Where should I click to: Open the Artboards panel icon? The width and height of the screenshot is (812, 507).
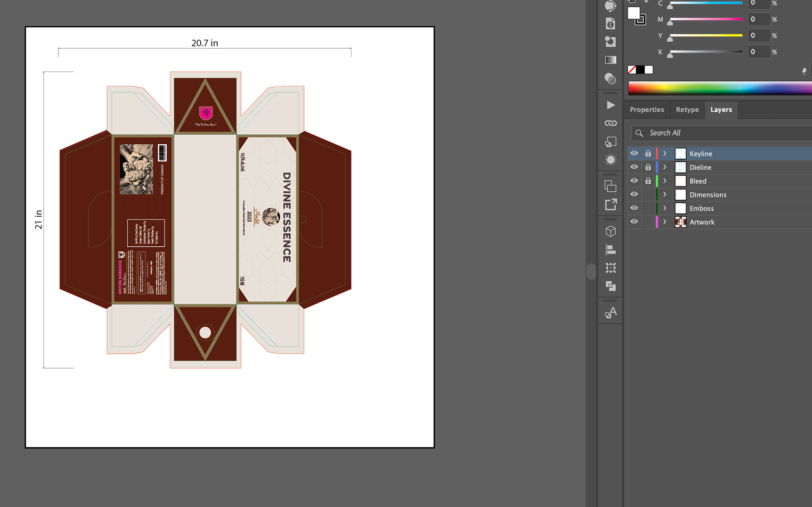point(611,142)
